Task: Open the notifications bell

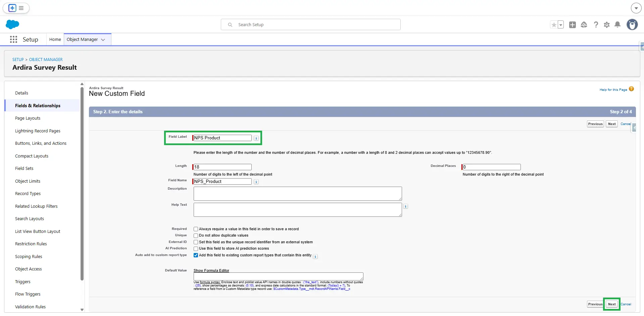Action: point(617,25)
